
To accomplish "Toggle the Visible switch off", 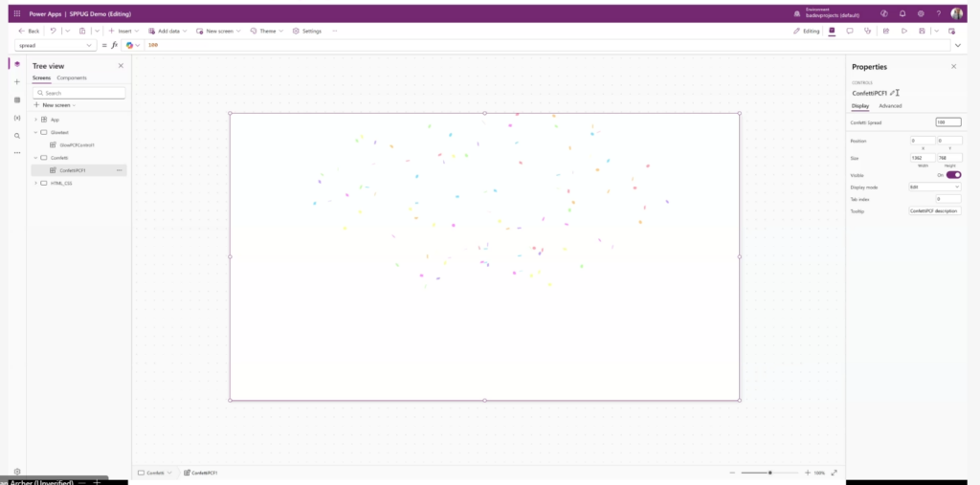I will (953, 175).
